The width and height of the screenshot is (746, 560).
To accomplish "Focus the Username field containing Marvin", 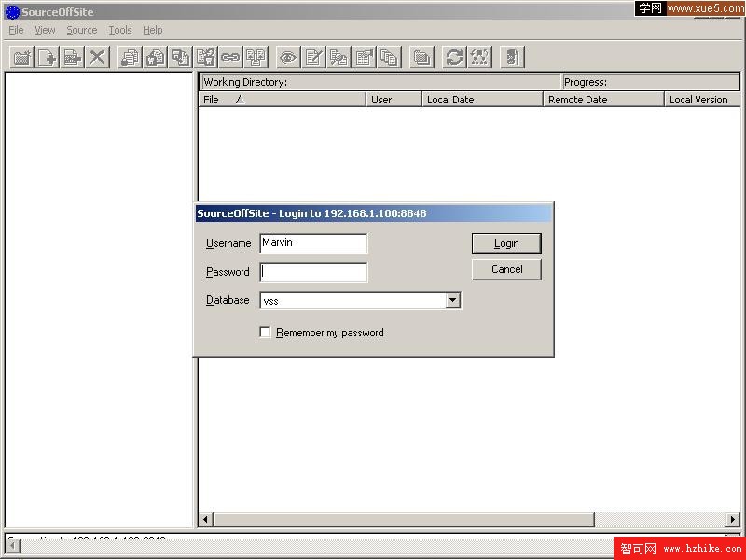I will coord(313,243).
